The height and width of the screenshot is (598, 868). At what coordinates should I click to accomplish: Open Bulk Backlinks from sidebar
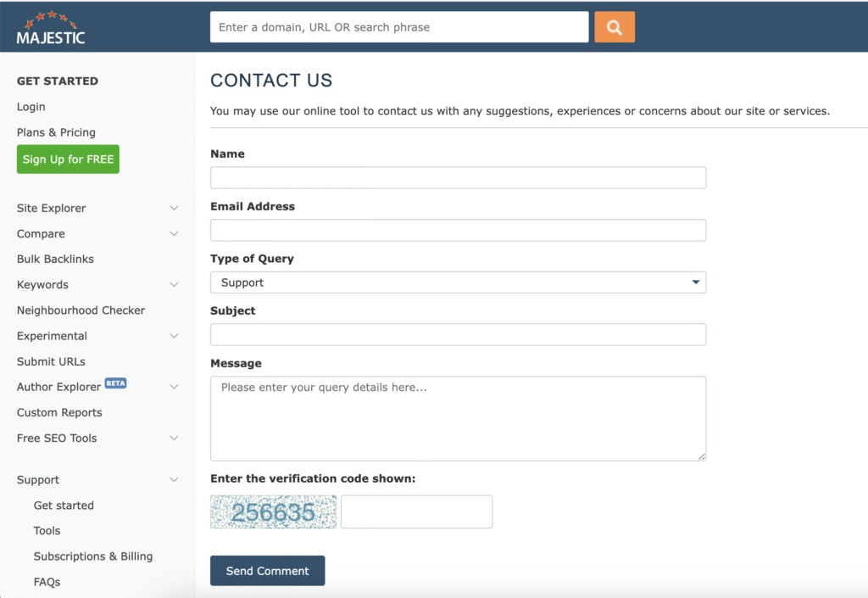[x=55, y=260]
